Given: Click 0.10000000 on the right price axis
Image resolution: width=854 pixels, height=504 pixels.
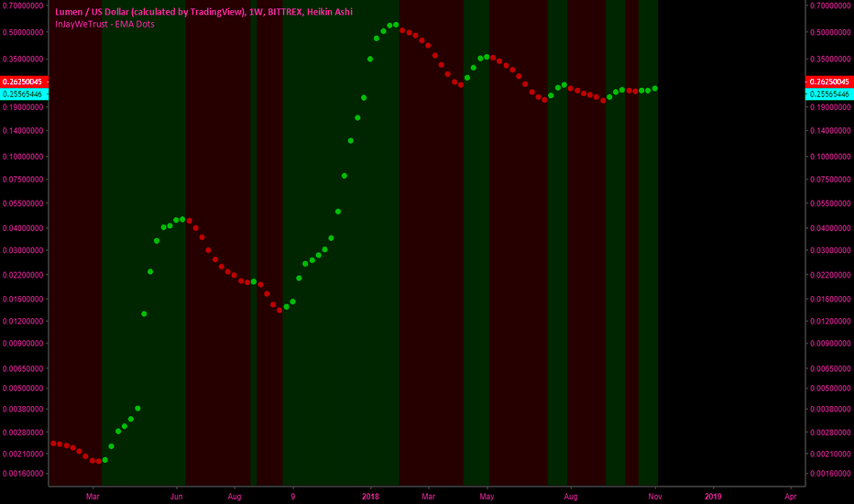Looking at the screenshot, I should click(830, 157).
